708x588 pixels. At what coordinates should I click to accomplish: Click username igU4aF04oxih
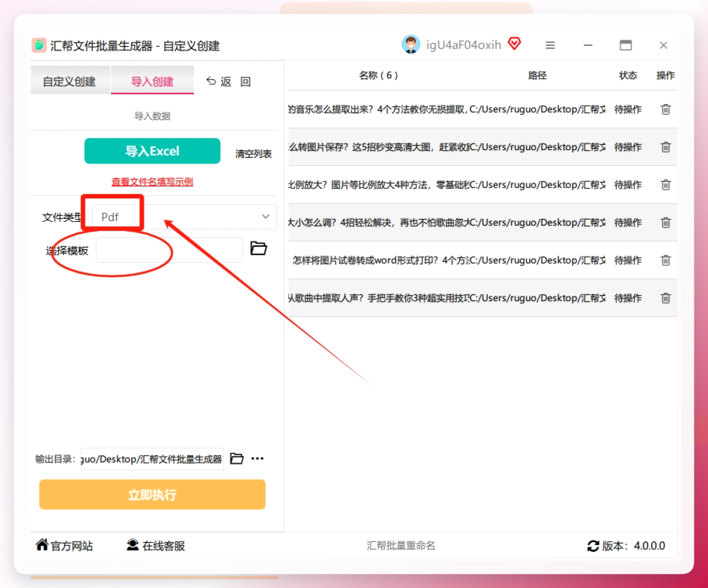[x=464, y=45]
